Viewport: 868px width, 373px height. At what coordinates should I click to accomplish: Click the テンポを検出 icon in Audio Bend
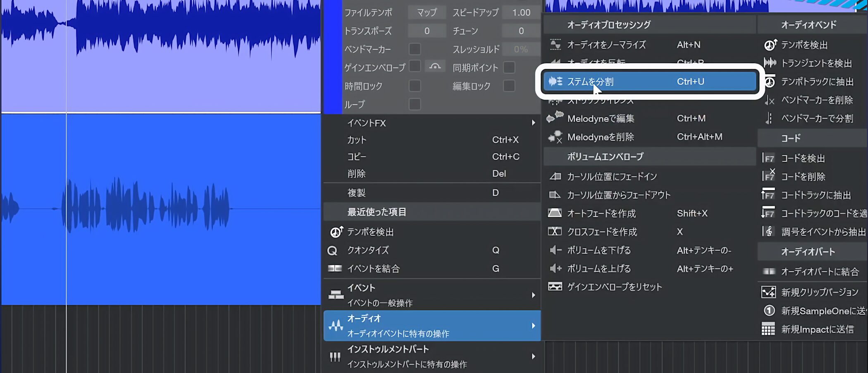[x=770, y=45]
